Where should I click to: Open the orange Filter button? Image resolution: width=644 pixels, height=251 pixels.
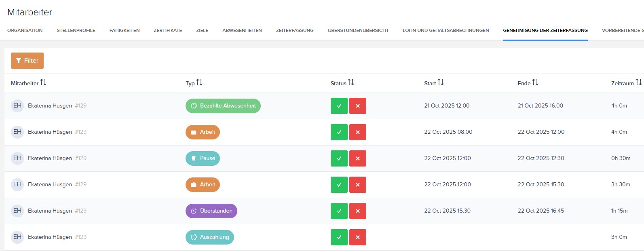27,61
